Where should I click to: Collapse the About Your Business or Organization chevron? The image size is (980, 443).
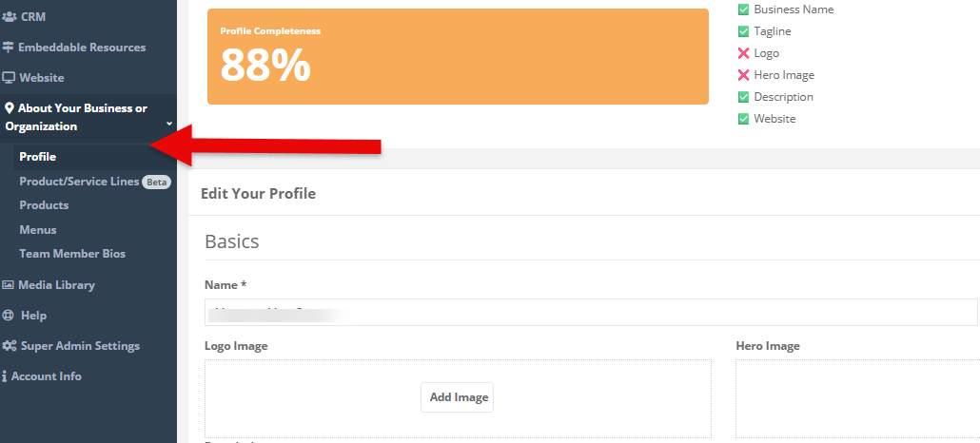168,124
